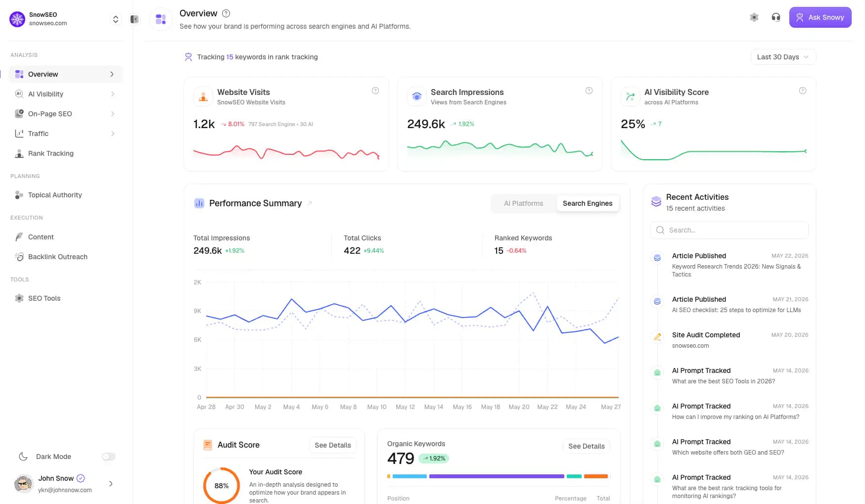The height and width of the screenshot is (504, 865).
Task: Toggle the Dark Mode switch
Action: tap(109, 457)
